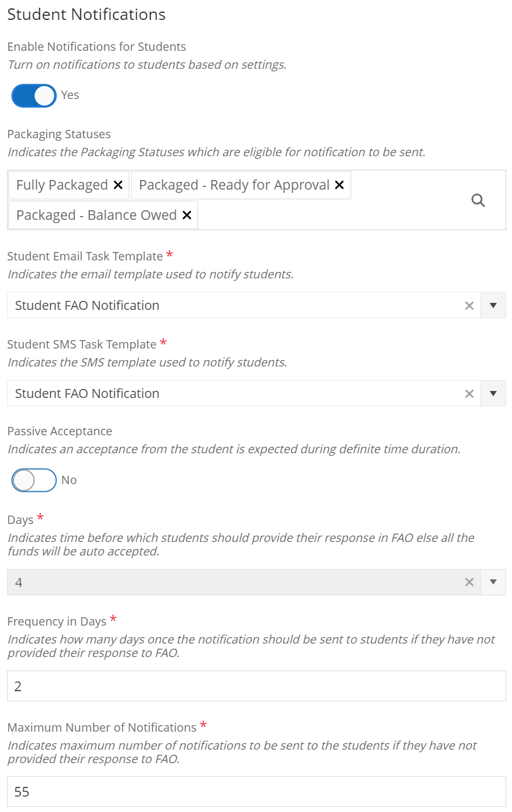Image resolution: width=512 pixels, height=812 pixels.
Task: Click the Frequency in Days input field
Action: [256, 685]
